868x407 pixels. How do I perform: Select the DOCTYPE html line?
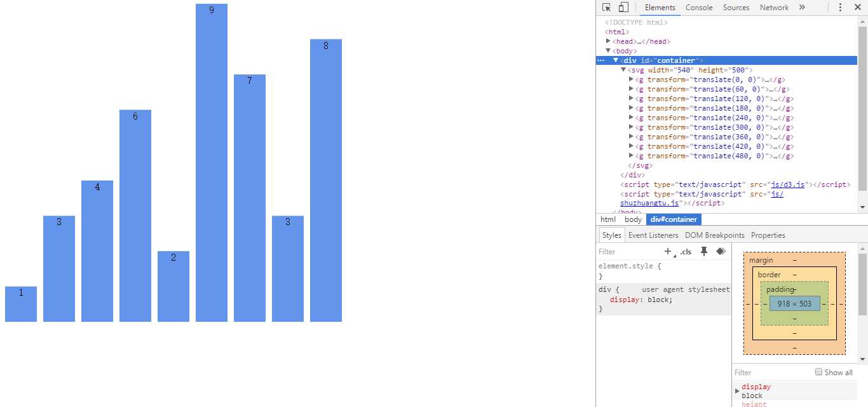pyautogui.click(x=636, y=22)
